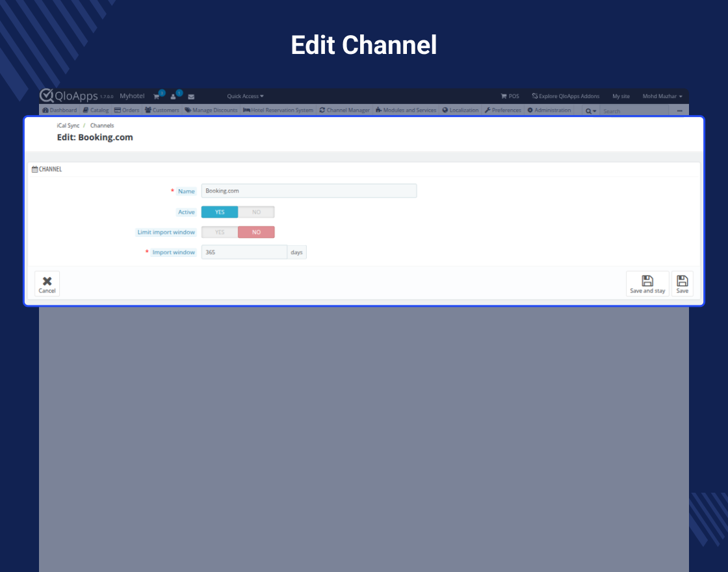This screenshot has height=572, width=728.
Task: Open the Localization menu
Action: coord(460,110)
